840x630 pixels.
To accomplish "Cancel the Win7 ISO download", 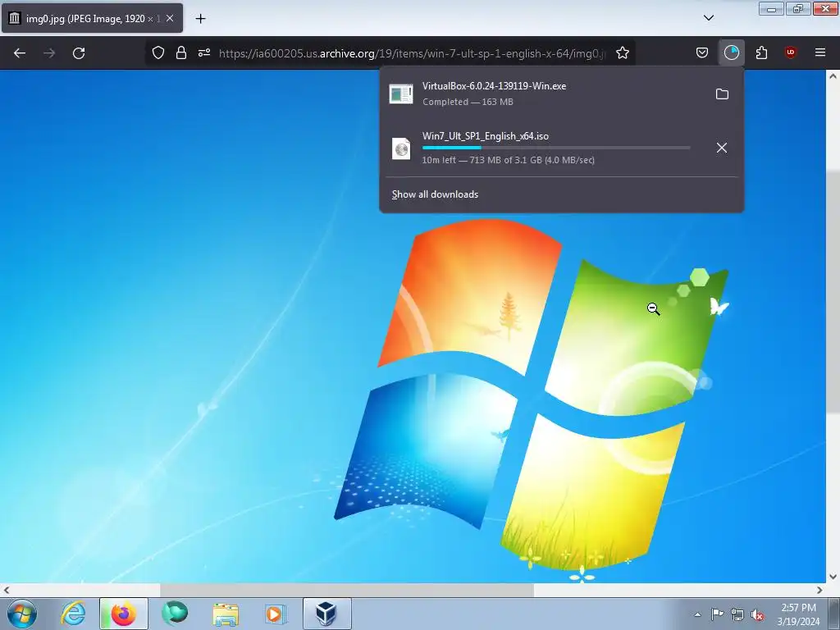I will [x=722, y=148].
